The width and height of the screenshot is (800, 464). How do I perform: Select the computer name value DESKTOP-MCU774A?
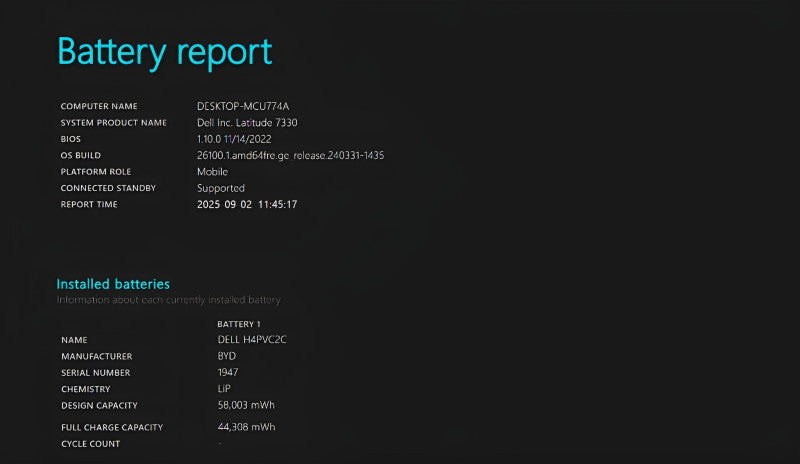tap(243, 106)
